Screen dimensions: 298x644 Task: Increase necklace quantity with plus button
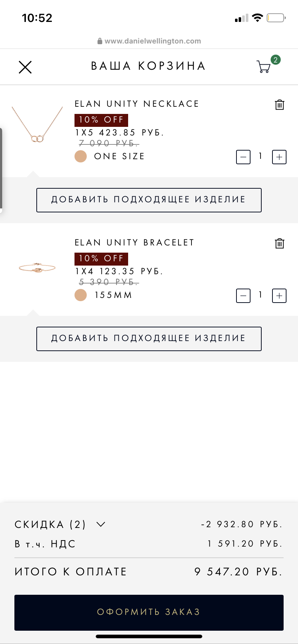click(279, 157)
